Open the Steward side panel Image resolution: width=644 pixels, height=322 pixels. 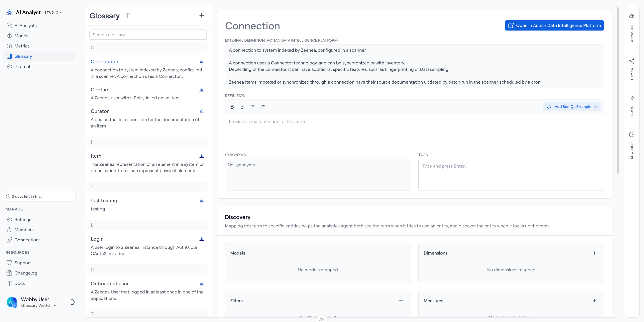pyautogui.click(x=631, y=28)
